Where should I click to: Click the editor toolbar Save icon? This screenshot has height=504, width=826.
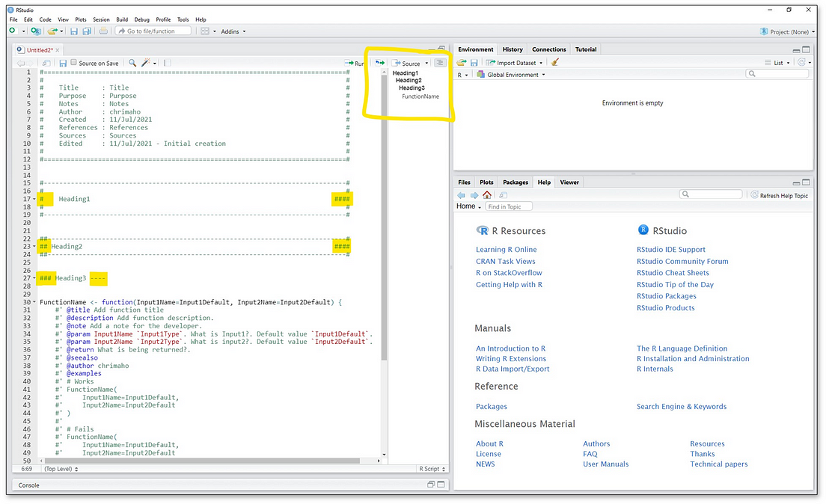(x=63, y=64)
